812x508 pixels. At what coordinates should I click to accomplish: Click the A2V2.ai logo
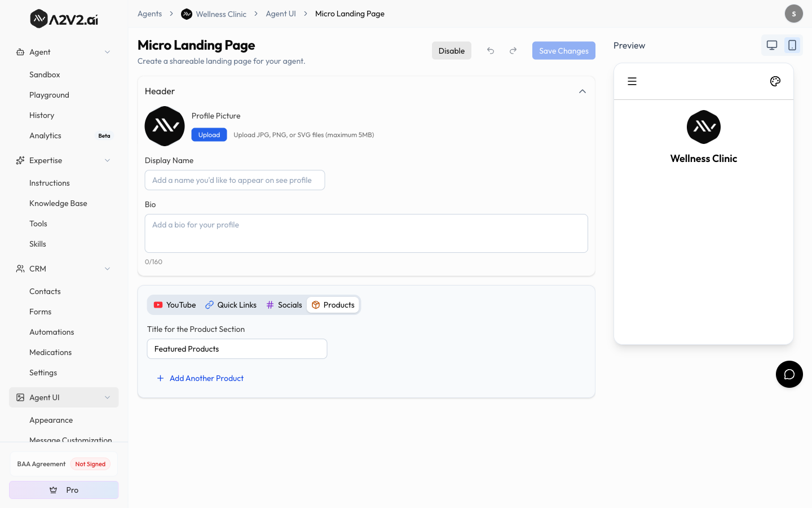pos(64,19)
